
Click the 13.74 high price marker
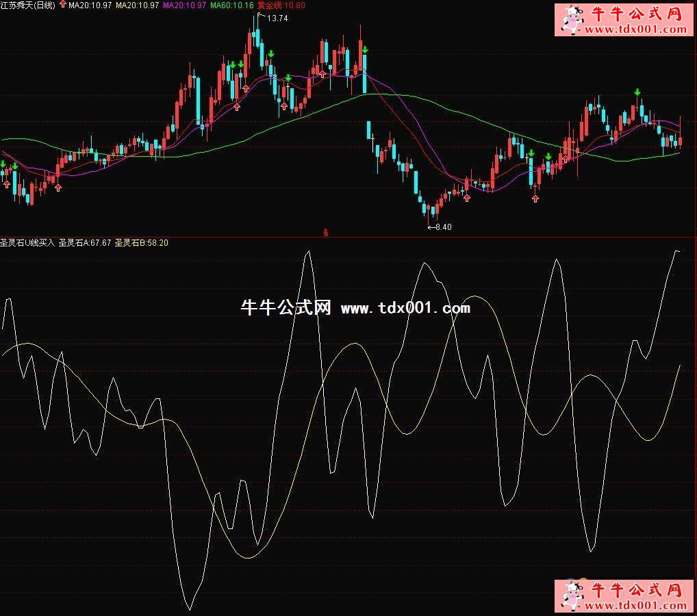pyautogui.click(x=276, y=18)
